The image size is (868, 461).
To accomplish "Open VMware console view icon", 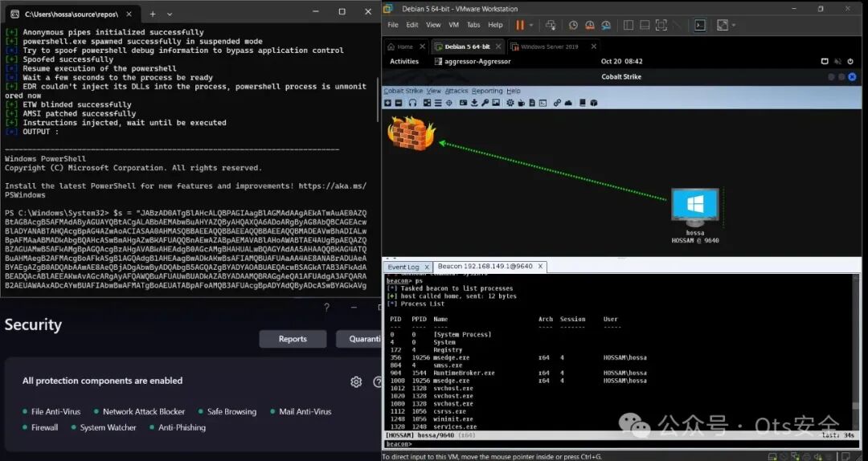I will (700, 25).
